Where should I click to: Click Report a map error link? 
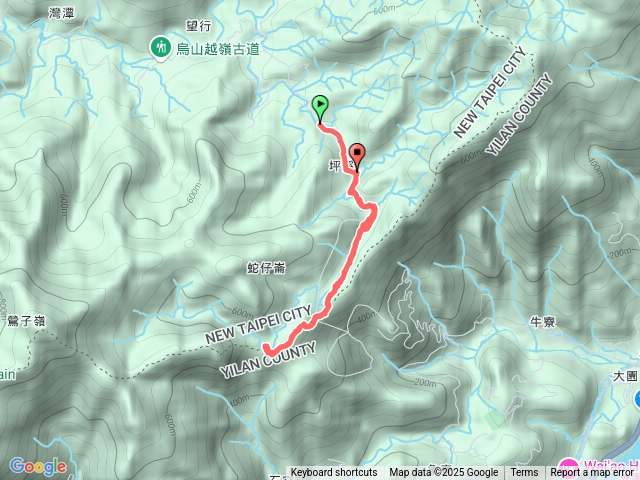(x=591, y=473)
